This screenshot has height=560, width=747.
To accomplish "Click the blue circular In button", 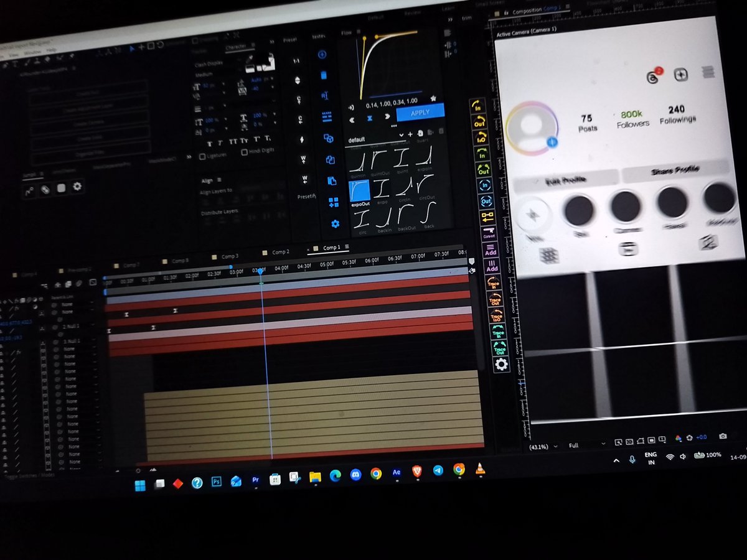I will click(x=484, y=185).
